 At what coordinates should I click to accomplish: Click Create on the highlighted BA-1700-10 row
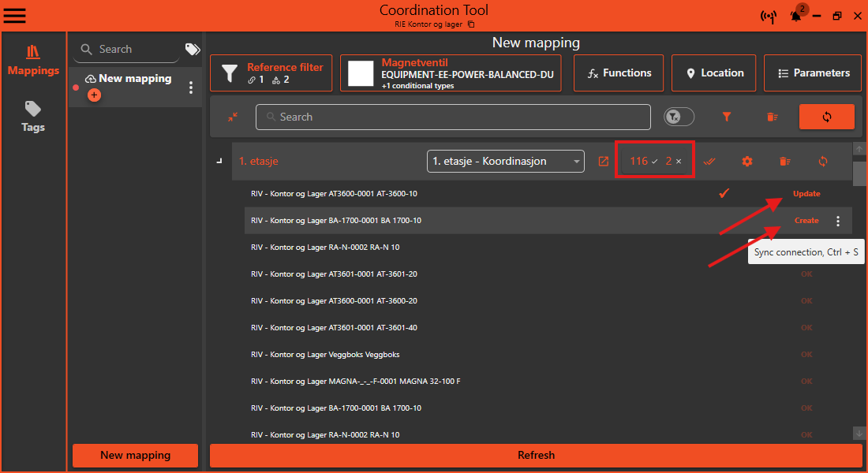pyautogui.click(x=806, y=221)
